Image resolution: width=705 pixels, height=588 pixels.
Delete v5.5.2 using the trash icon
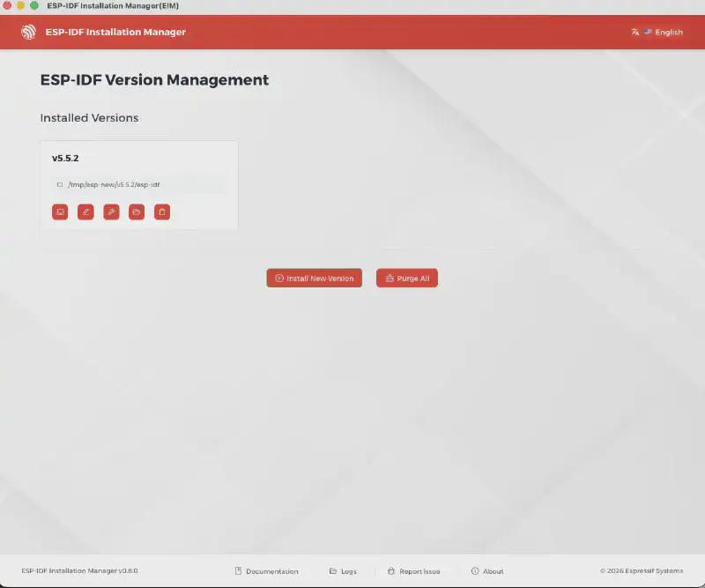[162, 212]
